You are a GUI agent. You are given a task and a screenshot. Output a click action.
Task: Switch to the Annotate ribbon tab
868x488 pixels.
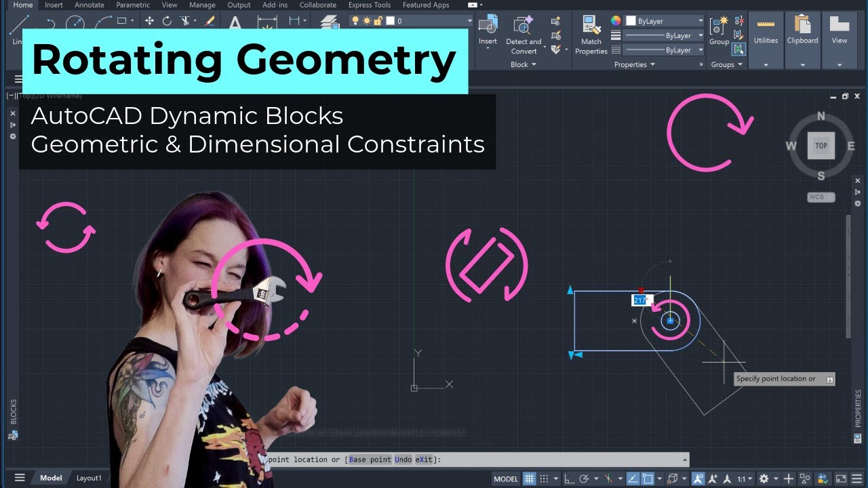coord(90,5)
